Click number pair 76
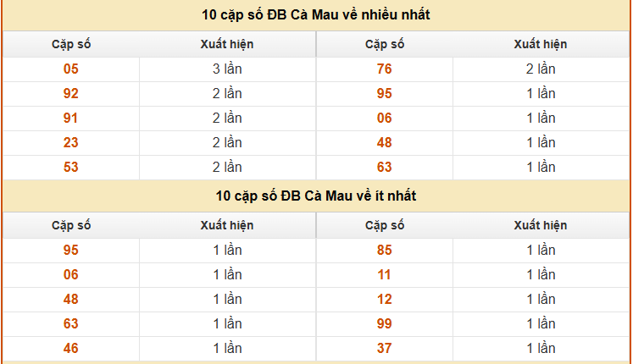633x364 pixels. point(385,69)
